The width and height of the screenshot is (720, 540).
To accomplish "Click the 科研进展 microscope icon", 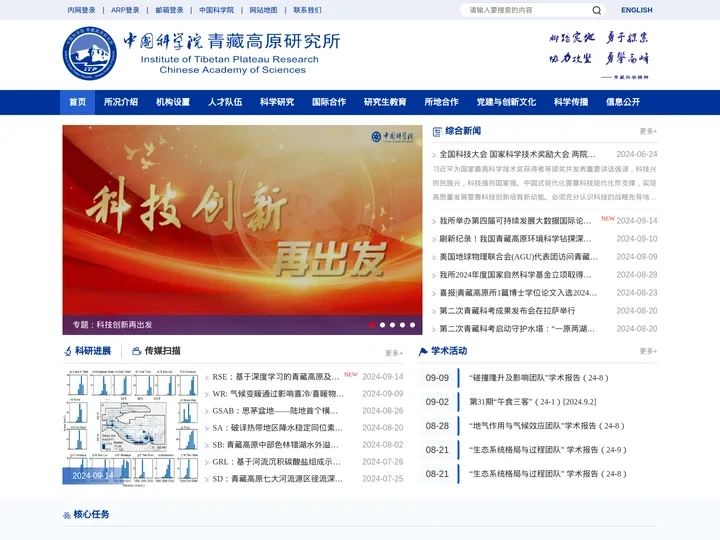I will [68, 351].
